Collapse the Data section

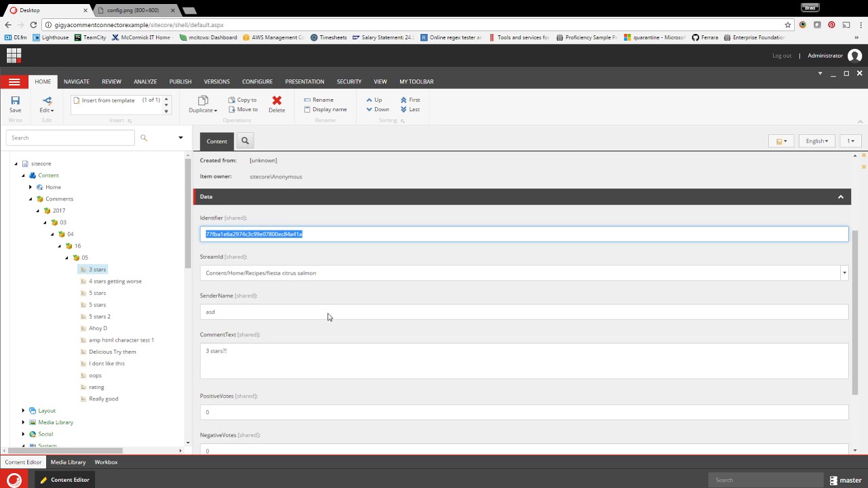[x=840, y=197]
